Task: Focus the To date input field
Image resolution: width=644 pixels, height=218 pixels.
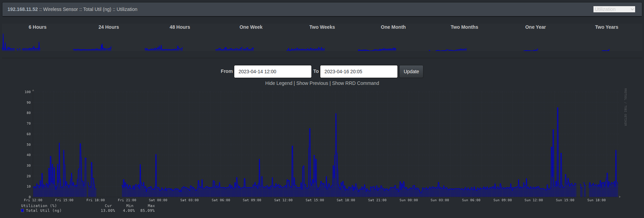Action: pyautogui.click(x=359, y=72)
